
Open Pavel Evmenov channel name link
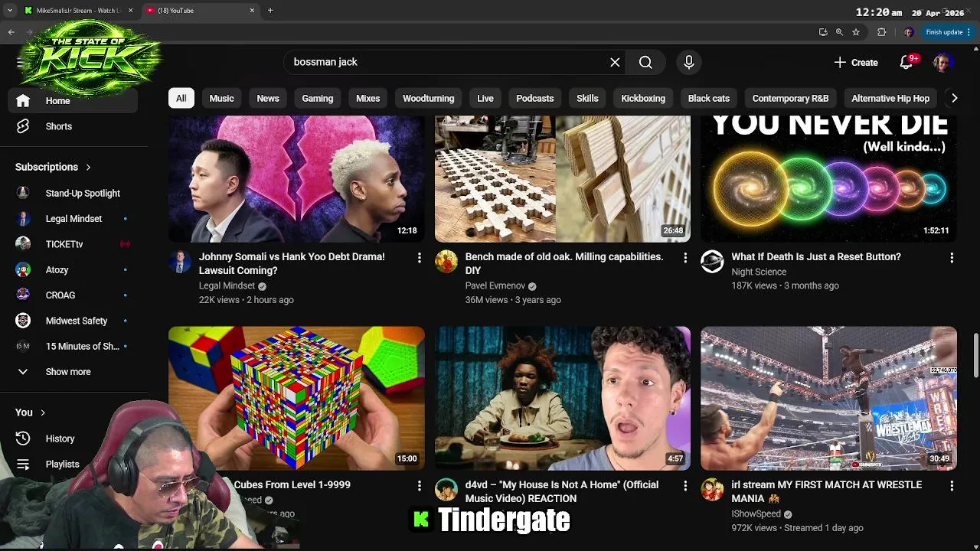[x=495, y=286]
